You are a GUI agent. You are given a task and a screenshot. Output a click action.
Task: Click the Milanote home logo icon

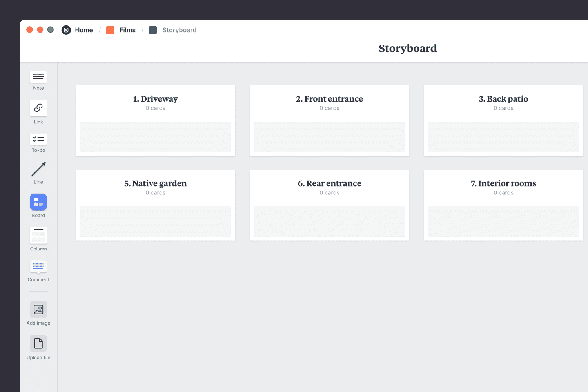pos(66,30)
